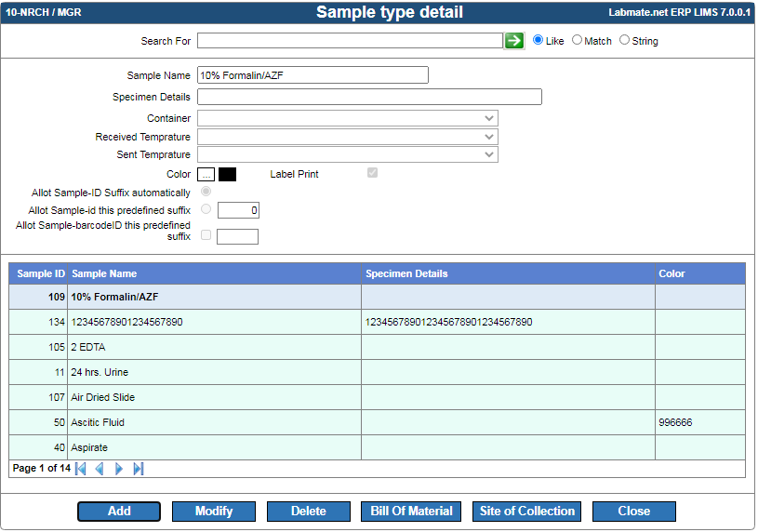Click the Sample-id predefined suffix number field
The height and width of the screenshot is (532, 758).
point(238,210)
